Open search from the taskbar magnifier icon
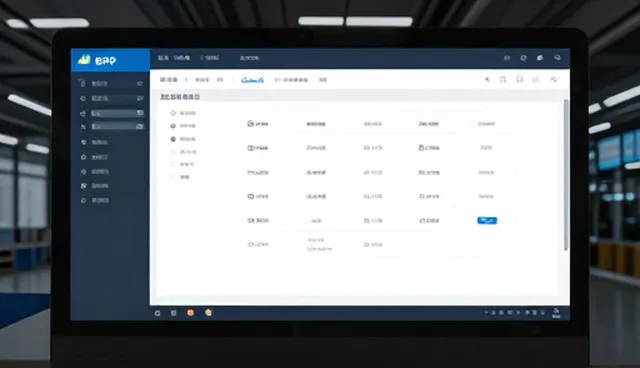This screenshot has height=368, width=640. coord(158,313)
